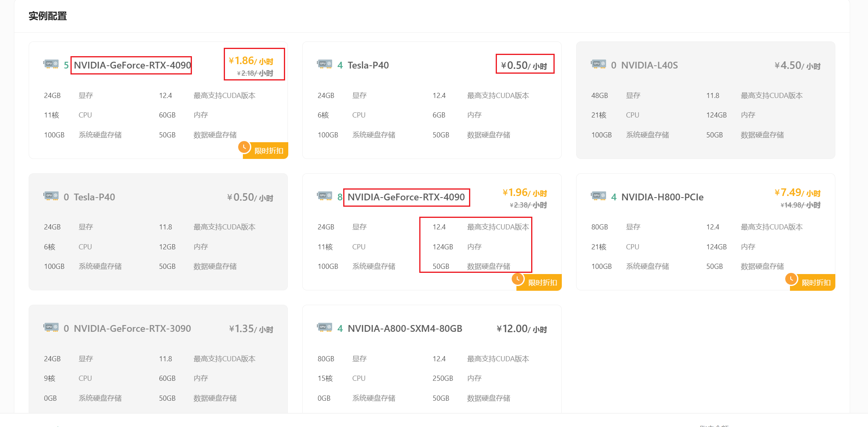Click the struck-through ¥2.18/小时 original price
Image resolution: width=868 pixels, height=427 pixels.
click(255, 73)
